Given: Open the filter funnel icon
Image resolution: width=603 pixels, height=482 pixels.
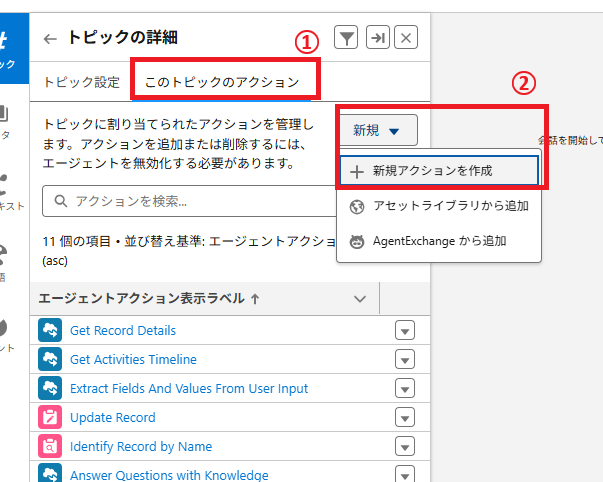Looking at the screenshot, I should tap(344, 38).
